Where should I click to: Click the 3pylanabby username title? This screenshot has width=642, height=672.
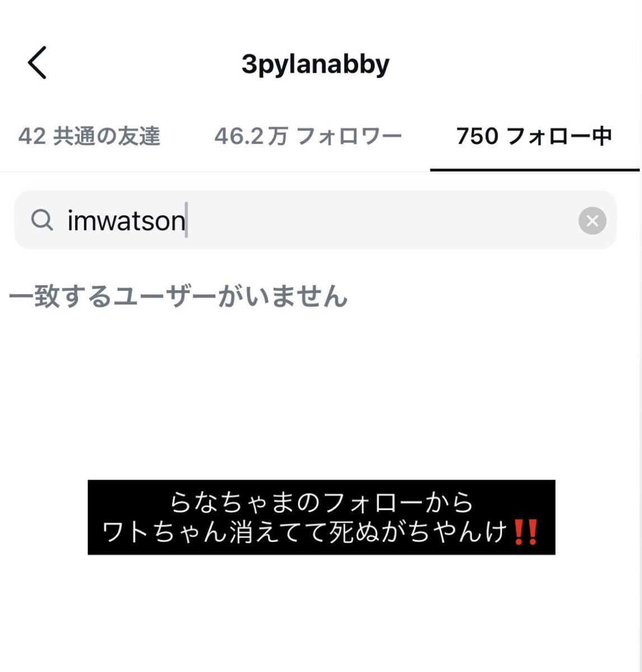315,64
